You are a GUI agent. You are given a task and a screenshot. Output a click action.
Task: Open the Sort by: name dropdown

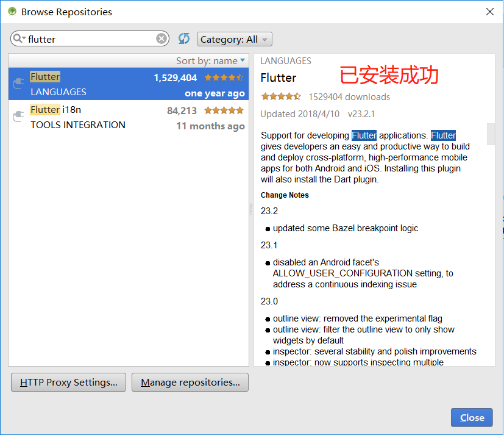pyautogui.click(x=210, y=60)
